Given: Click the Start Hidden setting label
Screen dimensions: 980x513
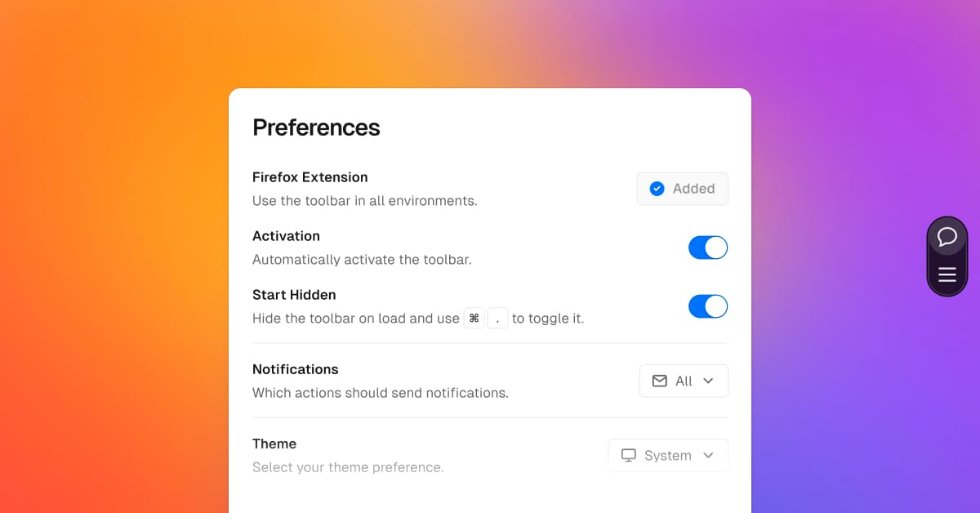Looking at the screenshot, I should [x=294, y=295].
